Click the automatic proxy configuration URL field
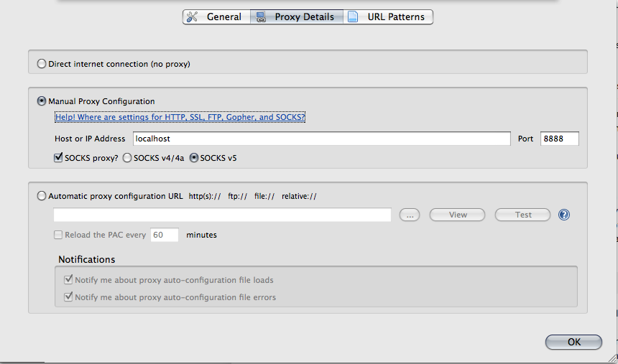The width and height of the screenshot is (618, 364). point(222,215)
